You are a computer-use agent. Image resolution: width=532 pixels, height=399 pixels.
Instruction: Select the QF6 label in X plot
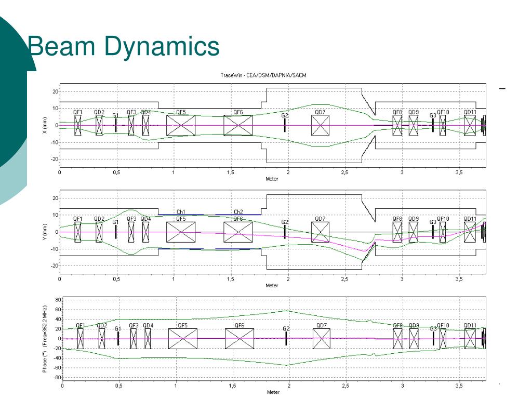click(238, 112)
